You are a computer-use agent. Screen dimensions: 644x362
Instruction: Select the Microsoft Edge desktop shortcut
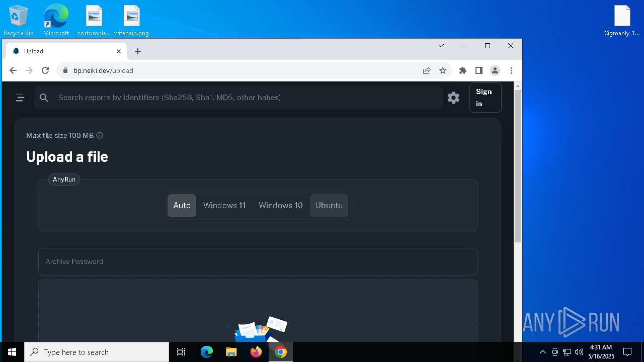[56, 21]
